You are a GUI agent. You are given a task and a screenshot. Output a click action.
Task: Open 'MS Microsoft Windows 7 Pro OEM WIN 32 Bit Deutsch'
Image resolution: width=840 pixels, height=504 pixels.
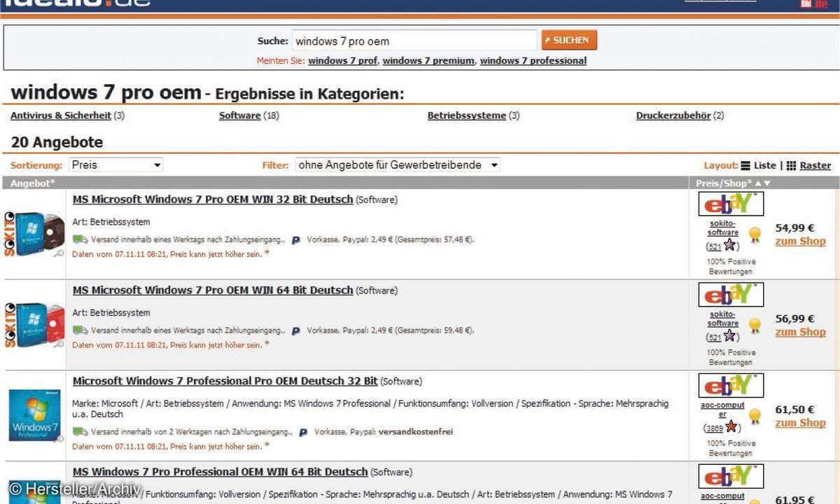tap(213, 199)
